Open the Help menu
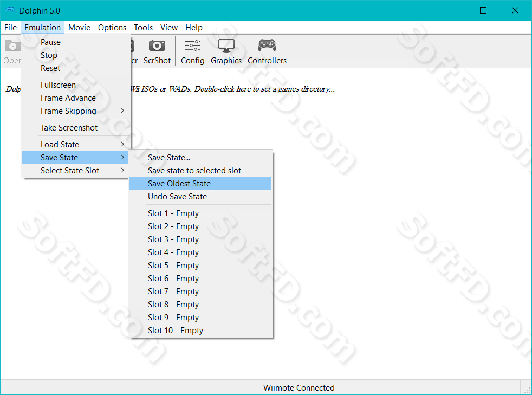Image resolution: width=532 pixels, height=395 pixels. click(194, 28)
